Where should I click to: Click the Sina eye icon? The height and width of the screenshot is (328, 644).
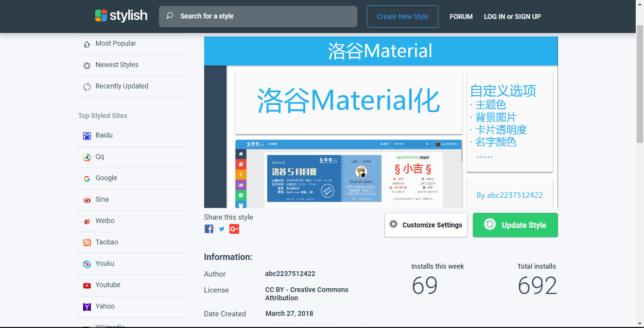[x=87, y=200]
